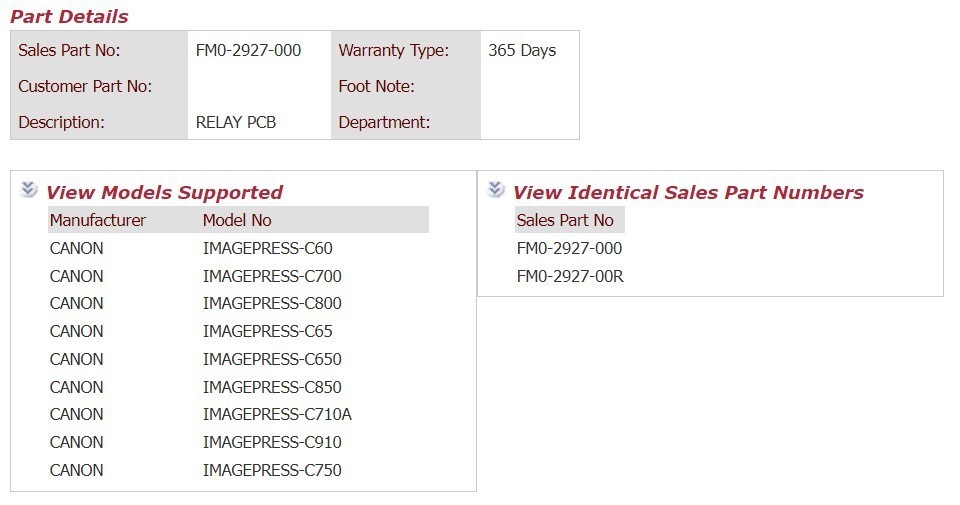Viewport: 960px width, 505px height.
Task: Open identical part number FM0-2927-000 in list
Action: pos(569,248)
